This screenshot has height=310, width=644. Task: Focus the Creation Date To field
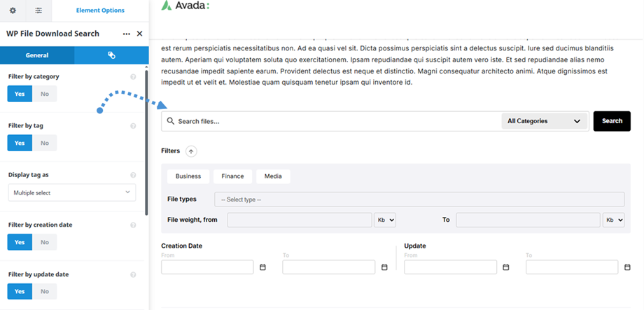(328, 267)
